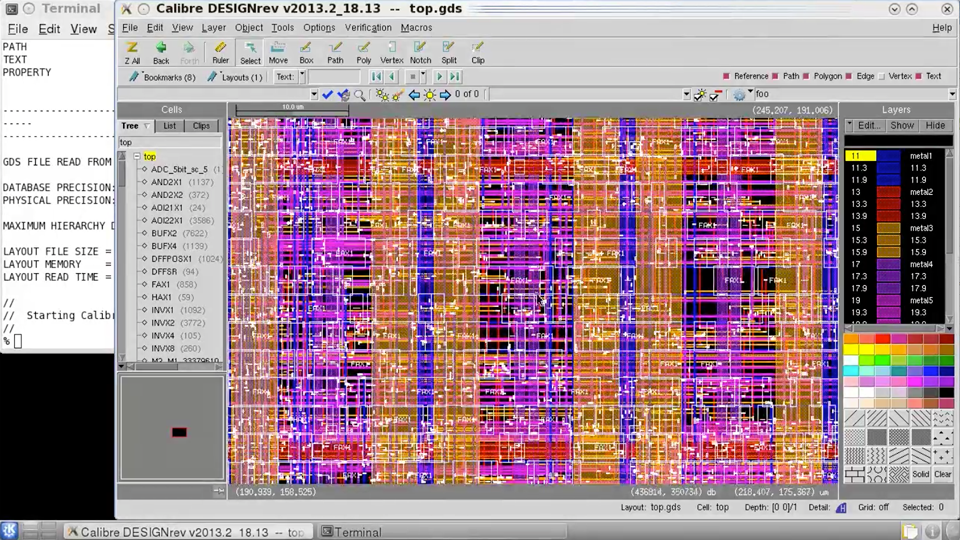Viewport: 960px width, 540px height.
Task: Pick the black color swatch
Action: [947, 392]
